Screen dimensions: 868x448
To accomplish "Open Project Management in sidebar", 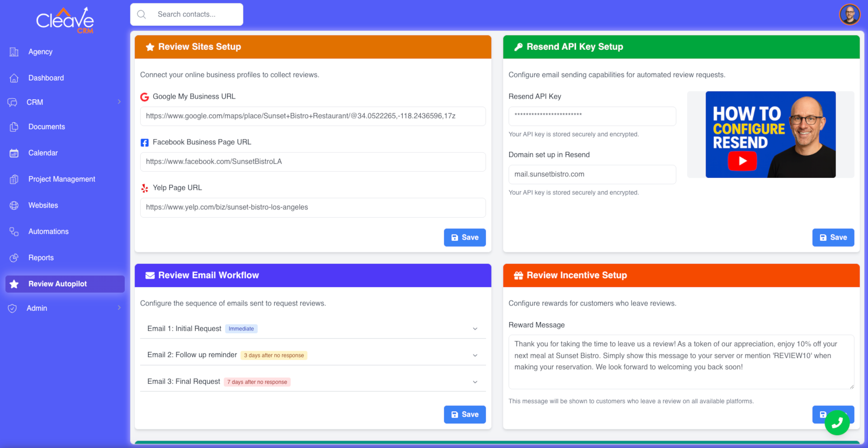I will (61, 179).
